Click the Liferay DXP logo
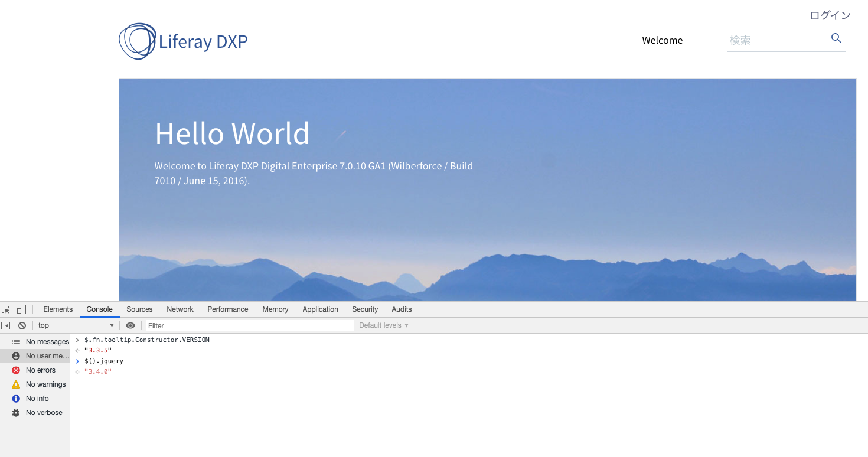Viewport: 868px width, 457px height. click(x=183, y=41)
